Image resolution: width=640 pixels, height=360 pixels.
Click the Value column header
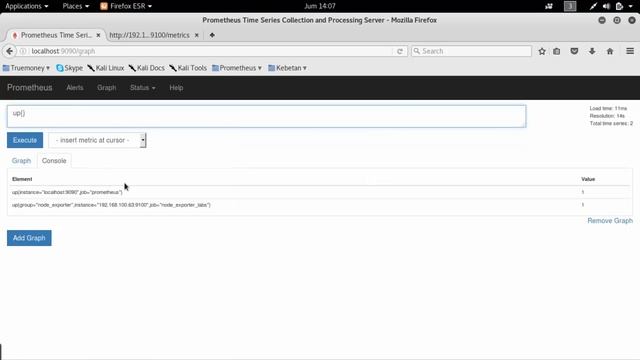[x=588, y=179]
